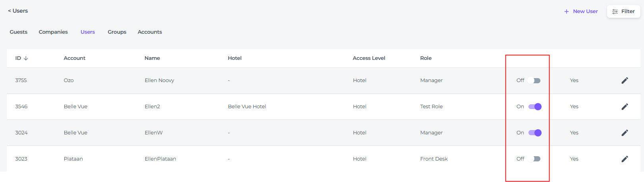The height and width of the screenshot is (182, 644).
Task: Sort by ID column arrow
Action: [26, 58]
